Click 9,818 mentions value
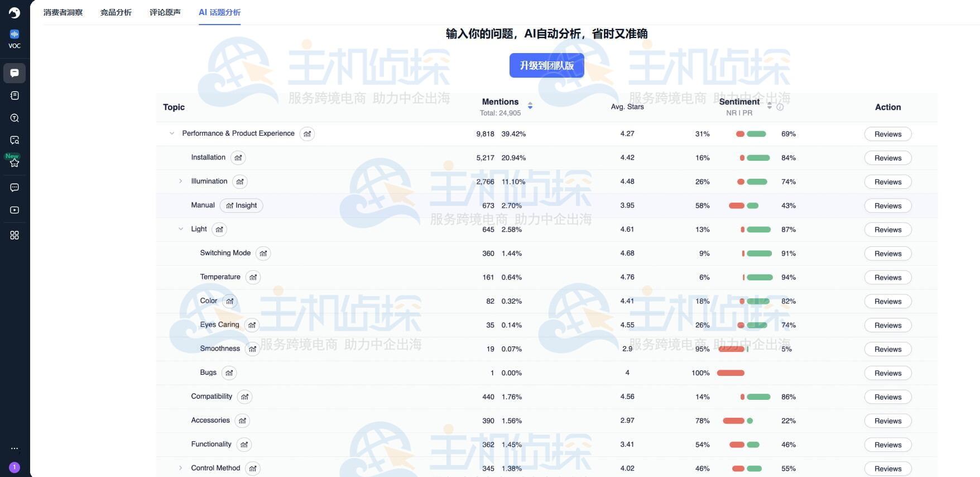980x477 pixels. coord(485,134)
